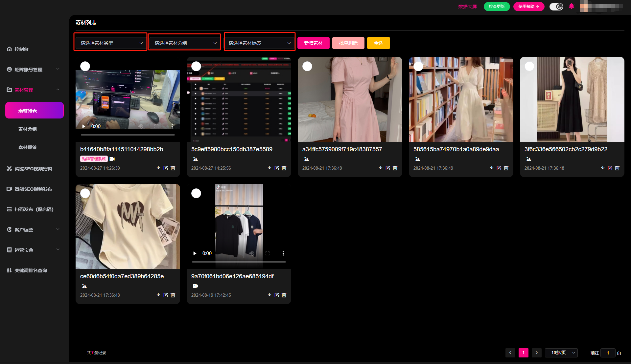Seek on the 9a70f061 video progress bar
Screen dimensions: 631x364
tap(239, 262)
